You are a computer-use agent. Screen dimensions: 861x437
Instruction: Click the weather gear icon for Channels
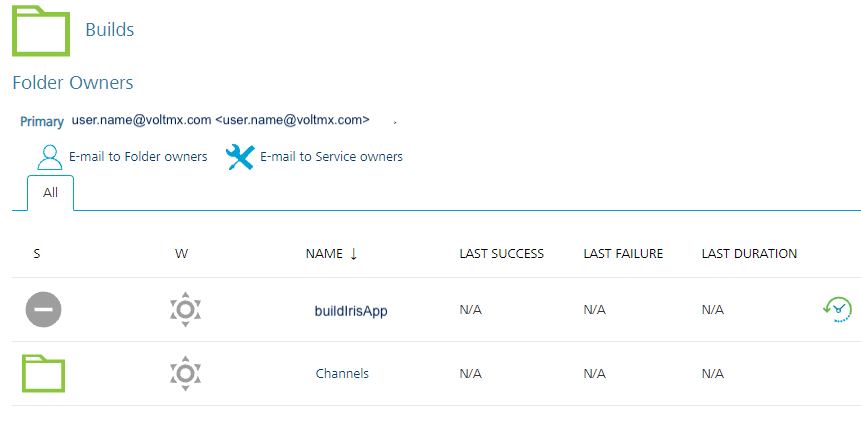[185, 373]
